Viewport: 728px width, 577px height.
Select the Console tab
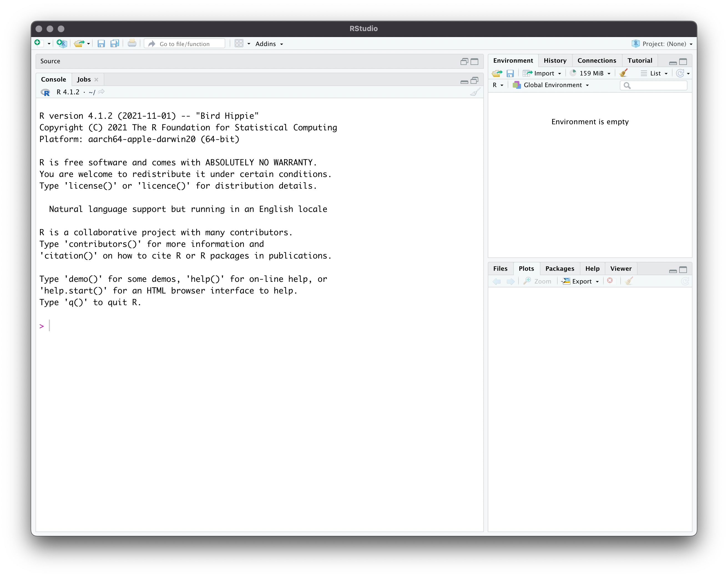[x=53, y=79]
